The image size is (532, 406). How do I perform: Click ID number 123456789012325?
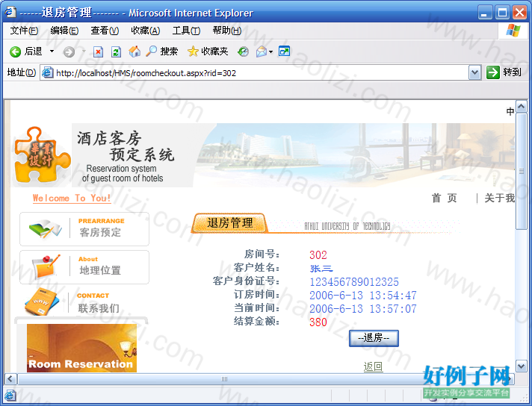coord(354,281)
